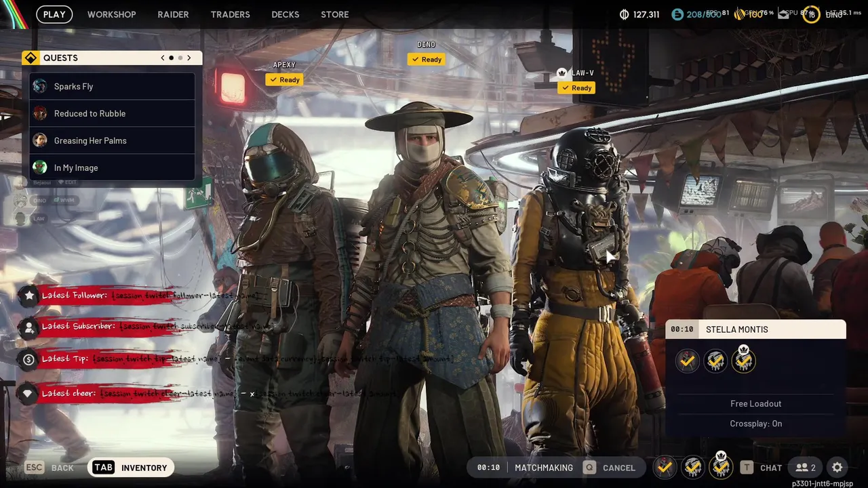Click the APEXY player name label
Viewport: 868px width, 488px height.
(x=284, y=65)
